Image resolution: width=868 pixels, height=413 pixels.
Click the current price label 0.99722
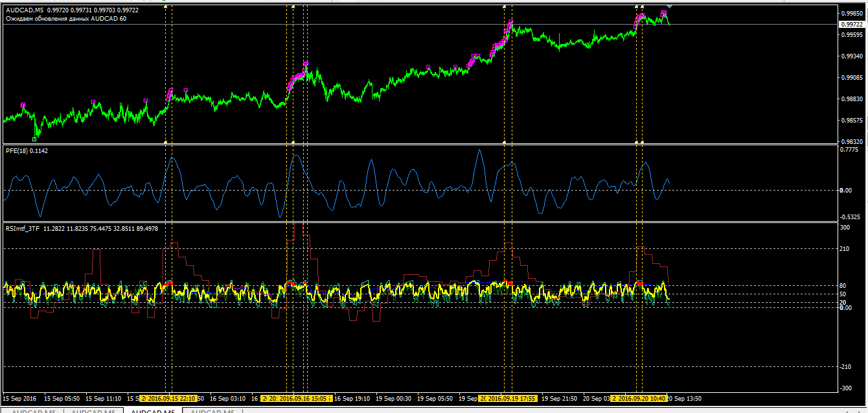click(851, 24)
